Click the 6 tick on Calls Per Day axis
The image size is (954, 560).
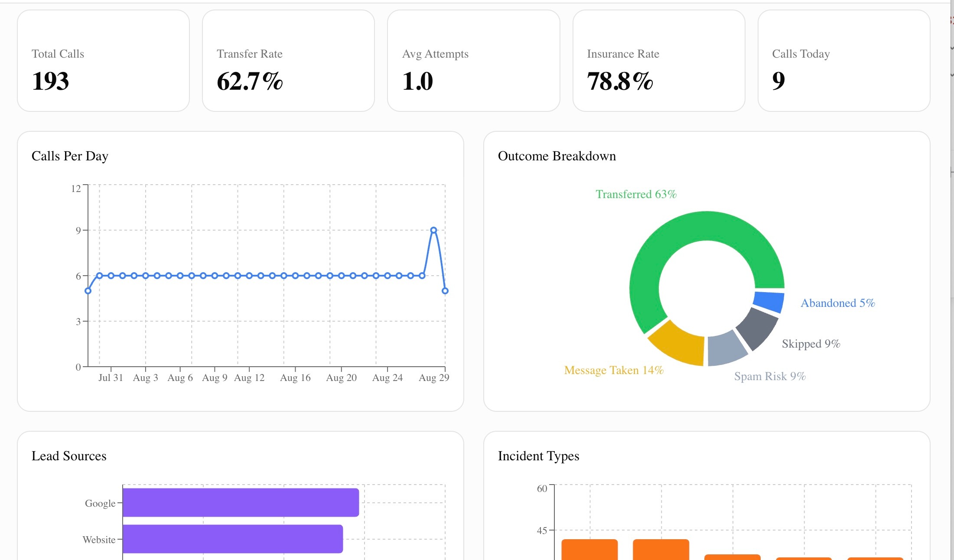[x=78, y=276]
